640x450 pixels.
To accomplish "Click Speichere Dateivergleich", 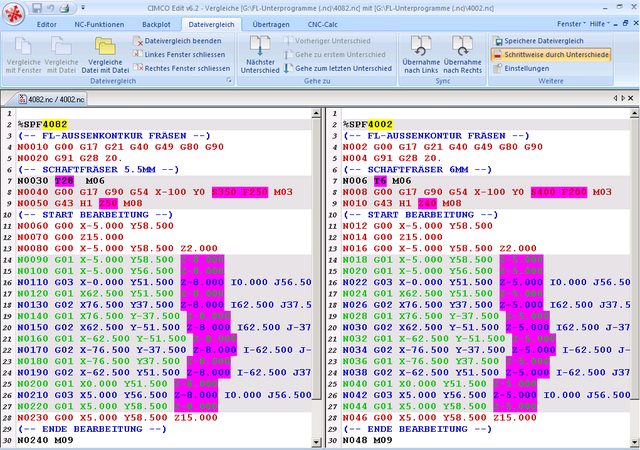I will pyautogui.click(x=539, y=41).
